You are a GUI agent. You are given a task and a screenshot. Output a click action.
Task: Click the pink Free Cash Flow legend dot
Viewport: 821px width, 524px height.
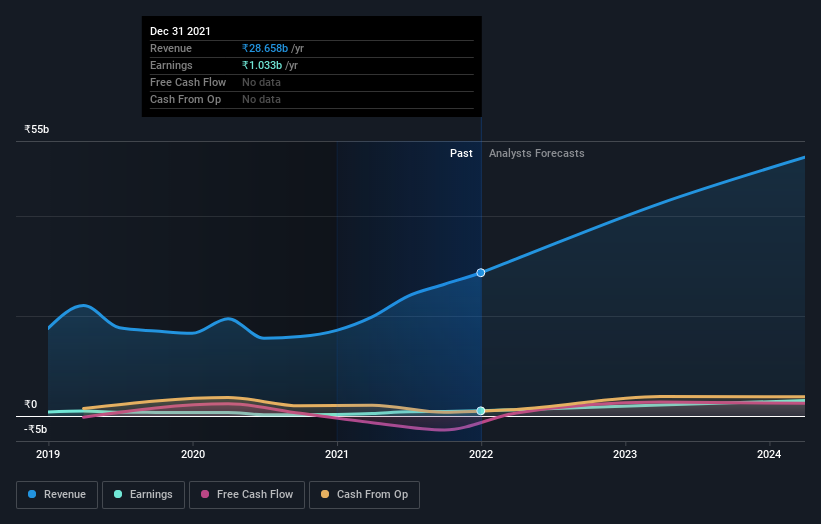click(x=205, y=494)
